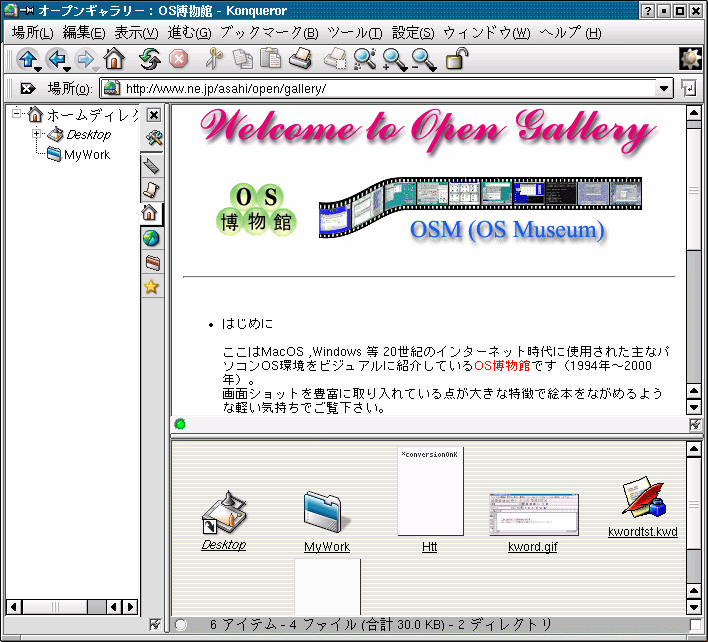Open MyWork folder in file view
This screenshot has width=708, height=642.
[x=327, y=521]
